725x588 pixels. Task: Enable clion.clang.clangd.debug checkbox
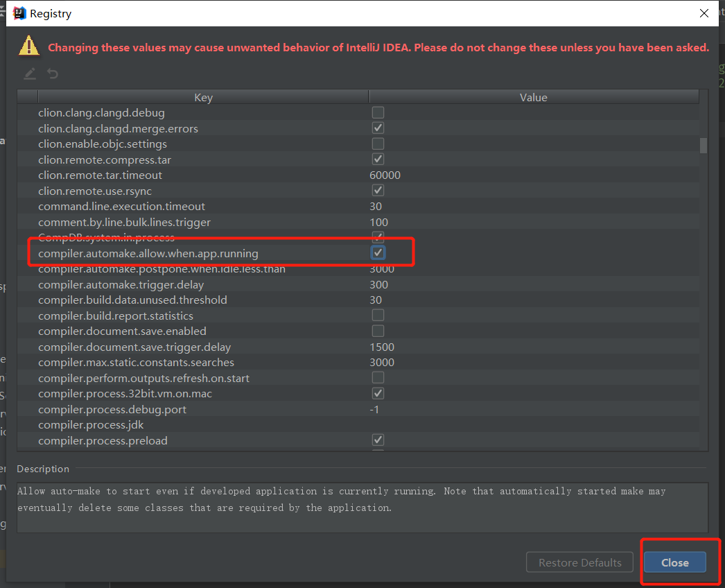click(378, 112)
